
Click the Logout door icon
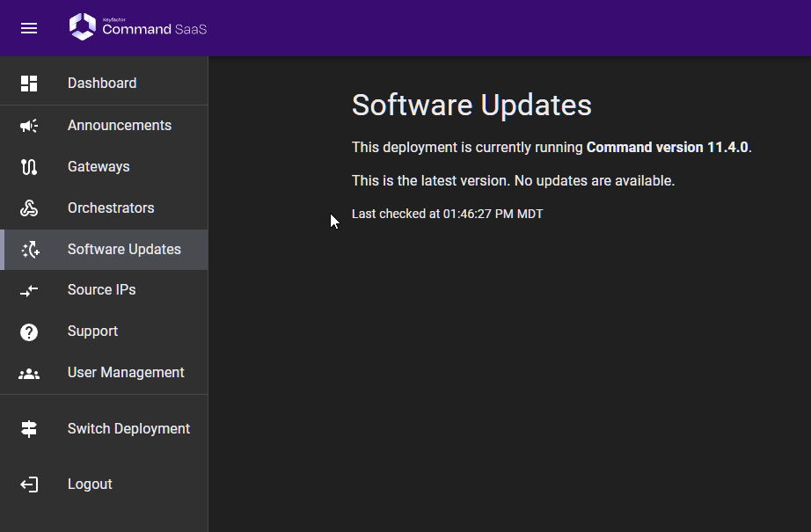pos(29,485)
